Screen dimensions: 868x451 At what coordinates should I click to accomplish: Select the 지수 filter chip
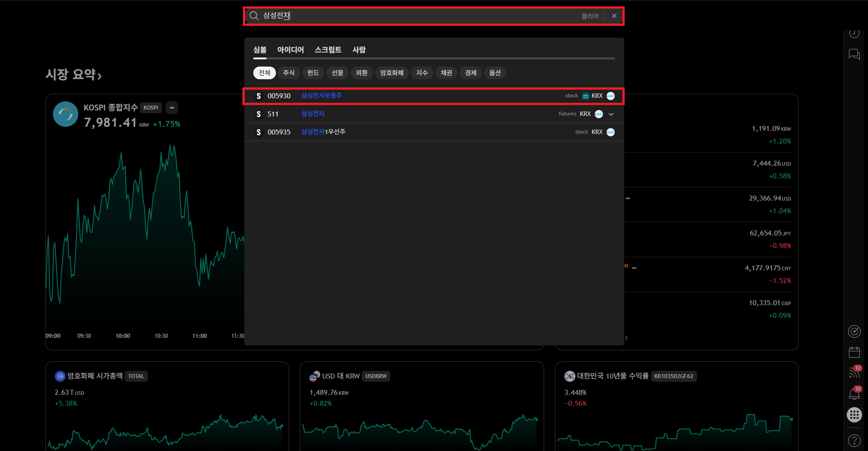pos(422,73)
